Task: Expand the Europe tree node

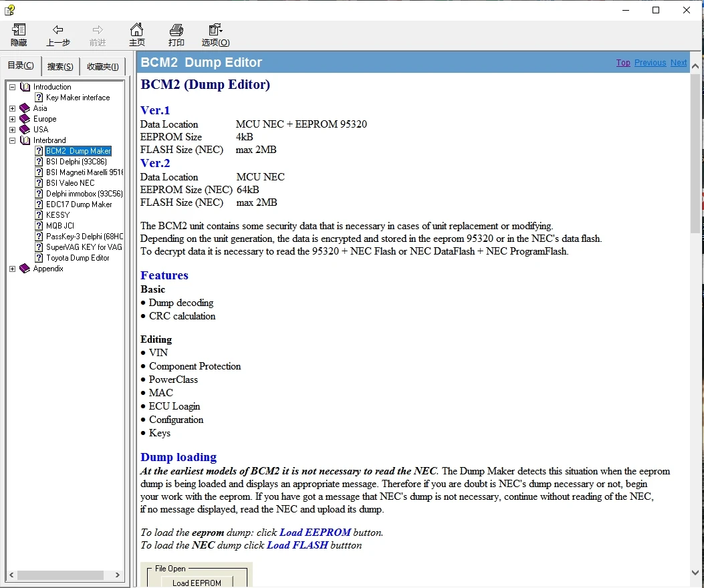Action: [x=13, y=119]
